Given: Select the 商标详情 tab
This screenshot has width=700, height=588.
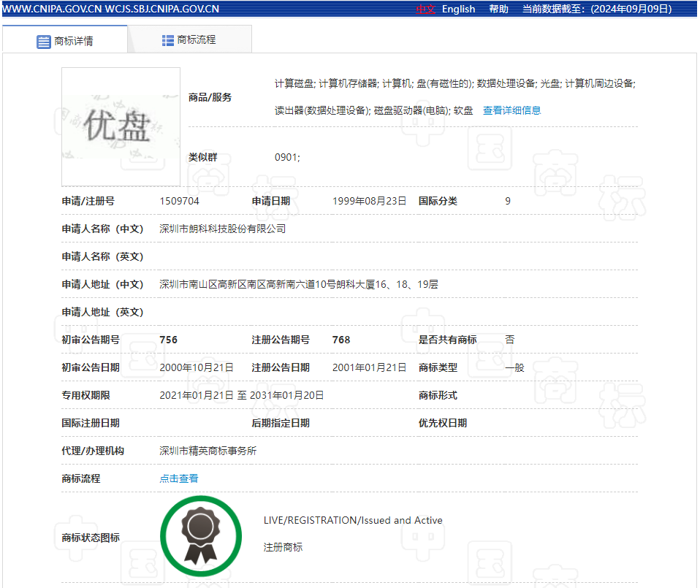Looking at the screenshot, I should tap(69, 41).
